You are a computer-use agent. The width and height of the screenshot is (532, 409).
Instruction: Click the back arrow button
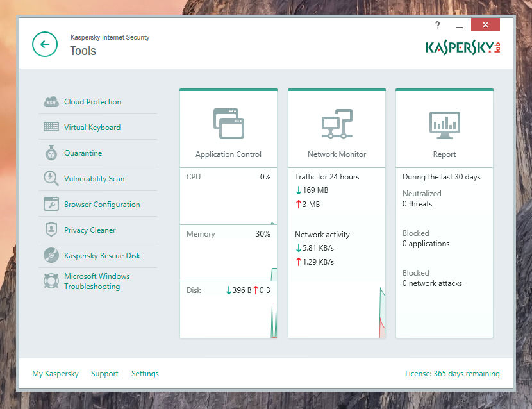(45, 44)
